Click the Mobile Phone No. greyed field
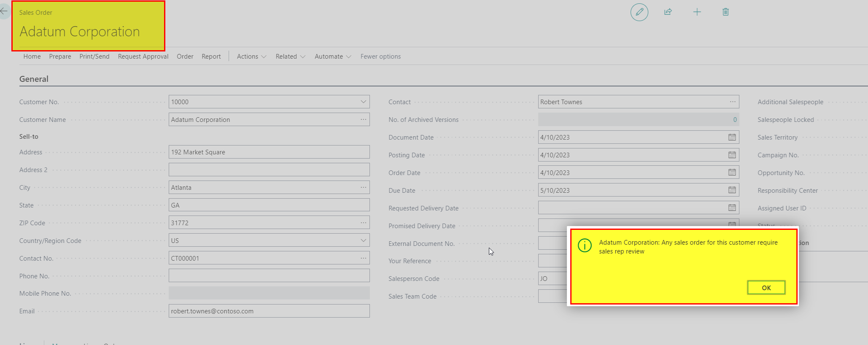 (x=269, y=293)
